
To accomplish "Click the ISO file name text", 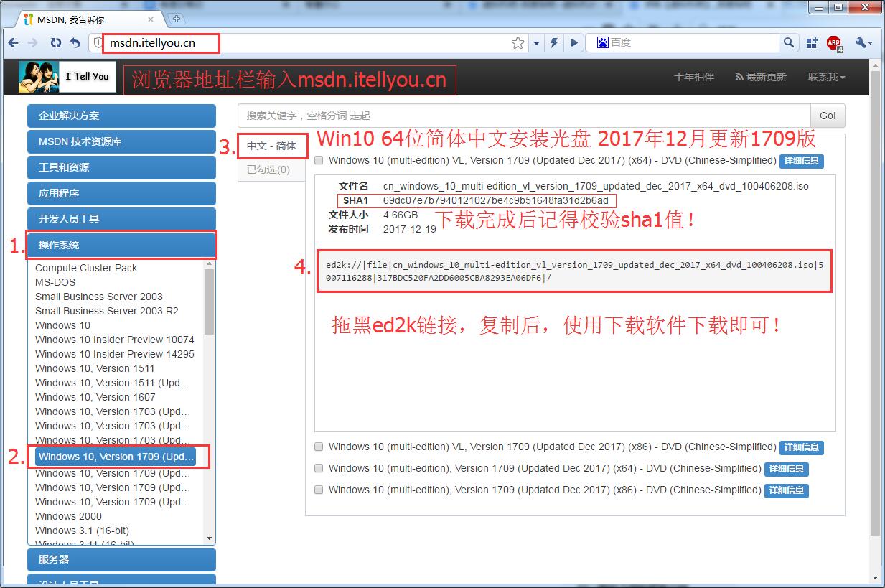I will [596, 186].
